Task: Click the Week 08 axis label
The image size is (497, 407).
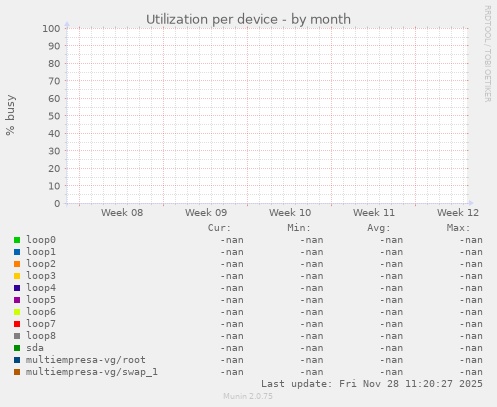Action: [x=122, y=213]
